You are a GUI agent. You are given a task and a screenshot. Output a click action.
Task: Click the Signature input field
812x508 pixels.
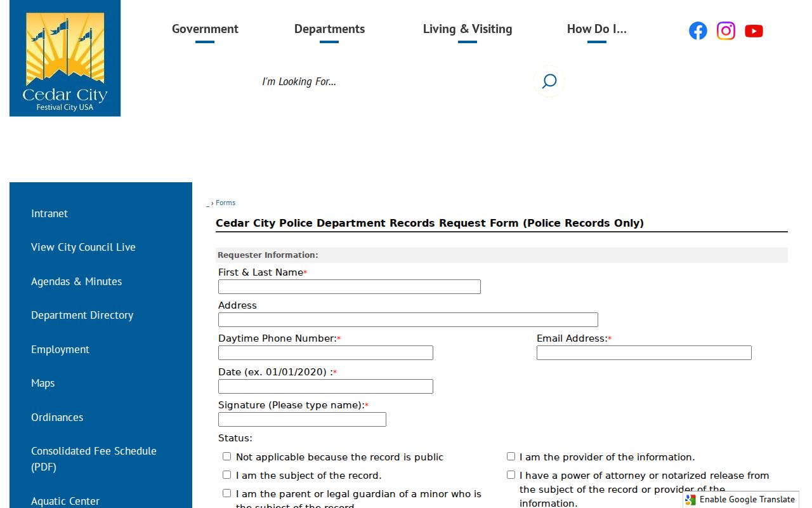pos(302,420)
